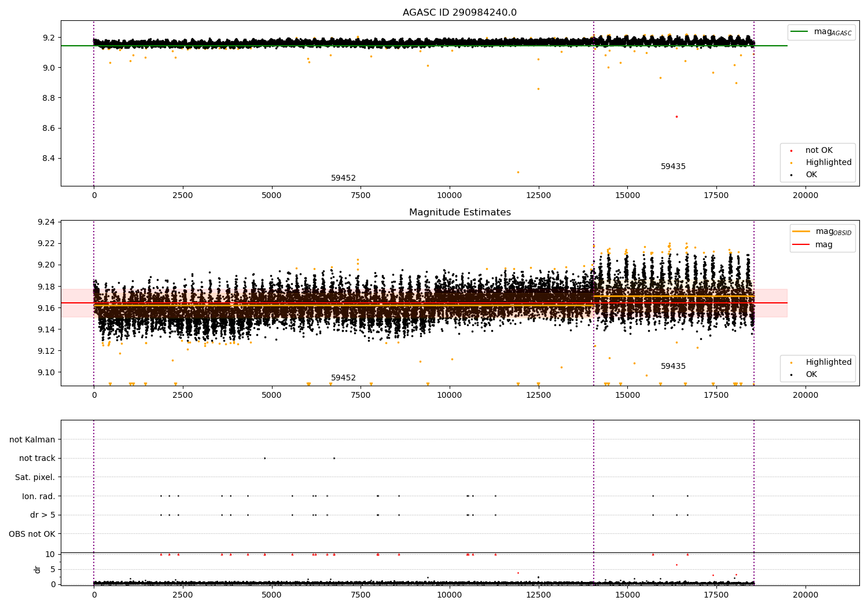Select 'Highlighted' legend entry in the top plot

pyautogui.click(x=828, y=163)
